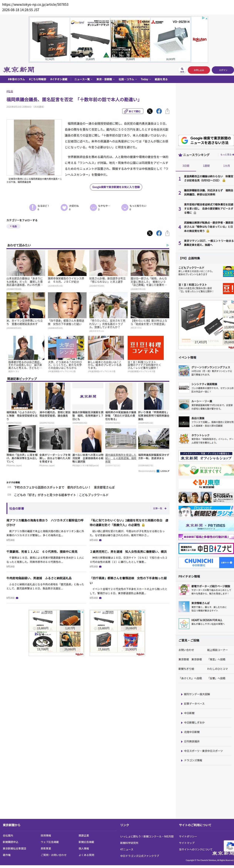Click the purple ログイン button

pyautogui.click(x=223, y=70)
